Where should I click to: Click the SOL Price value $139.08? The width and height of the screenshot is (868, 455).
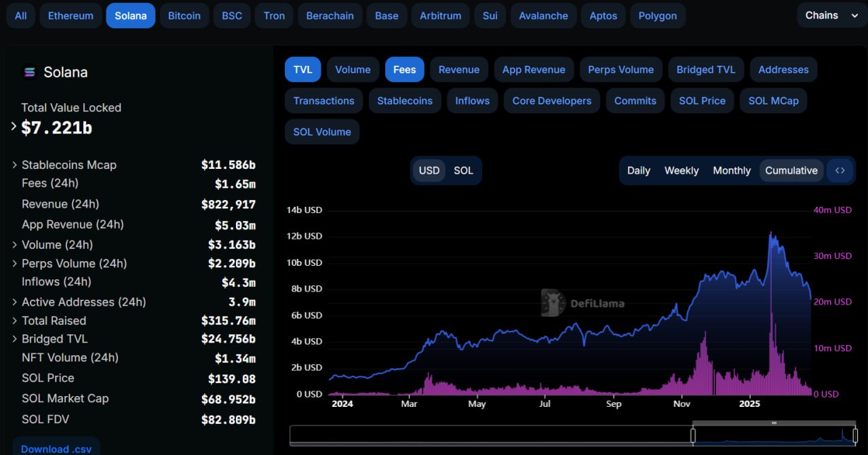[232, 378]
